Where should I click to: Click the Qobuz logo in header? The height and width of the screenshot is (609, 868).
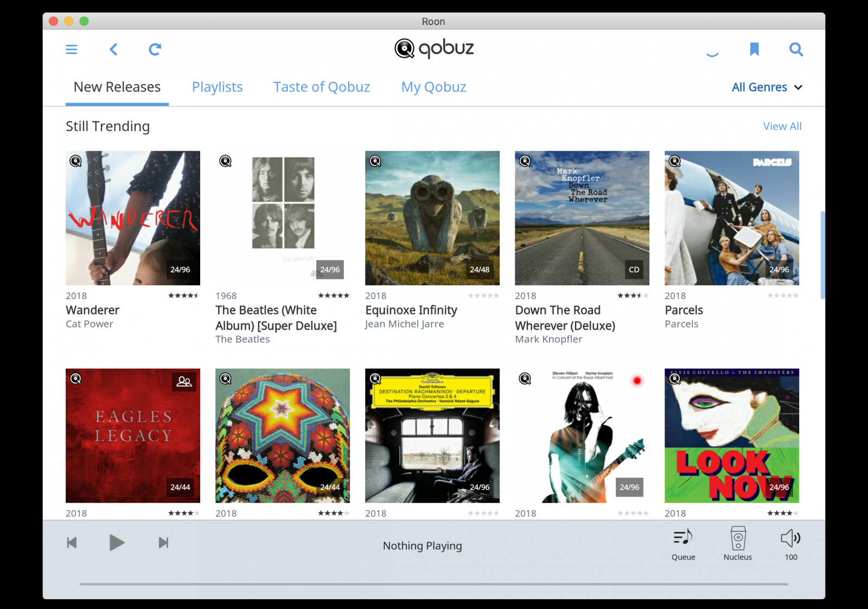point(434,48)
